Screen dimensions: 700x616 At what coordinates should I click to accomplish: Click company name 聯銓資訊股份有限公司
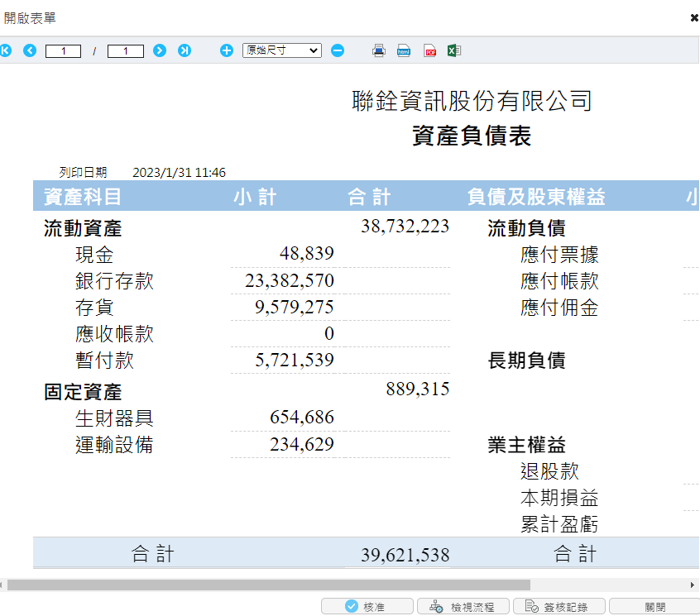[x=472, y=100]
